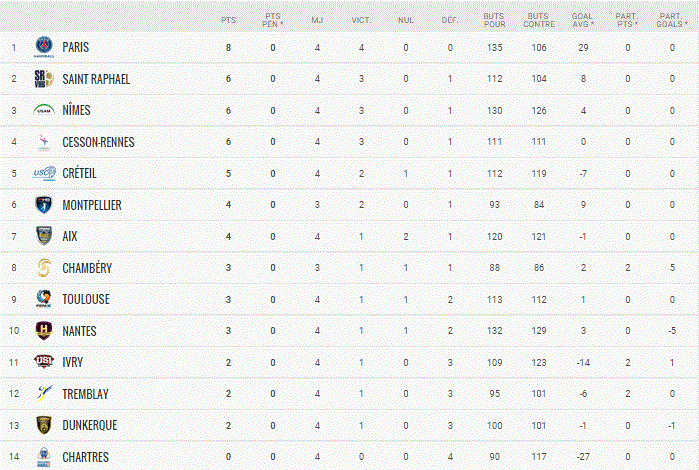
Task: Click the Aix team shield logo
Action: (x=44, y=236)
